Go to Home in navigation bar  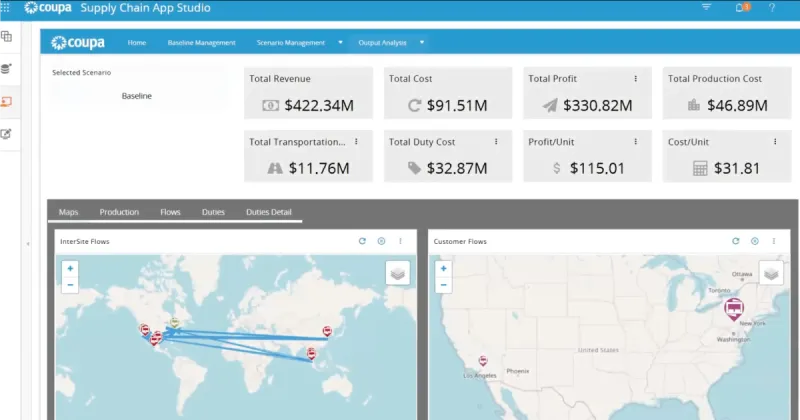pyautogui.click(x=137, y=43)
